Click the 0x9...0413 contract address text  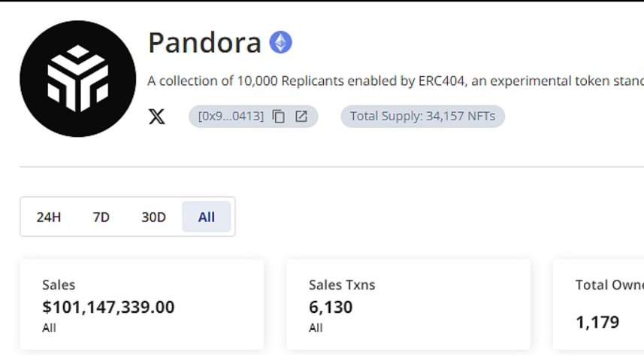click(x=231, y=117)
